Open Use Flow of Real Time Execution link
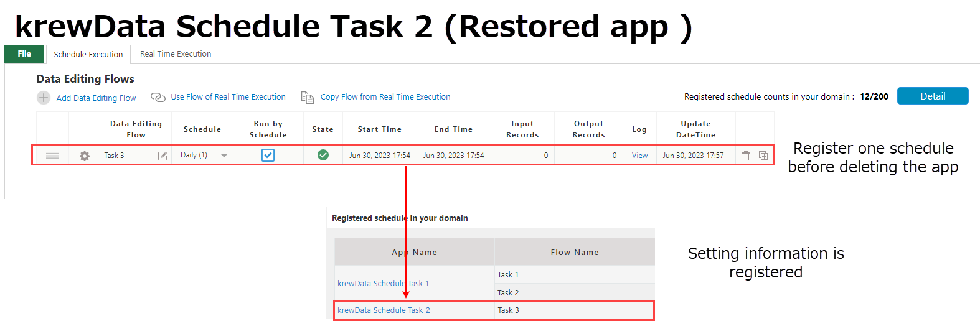 coord(228,97)
